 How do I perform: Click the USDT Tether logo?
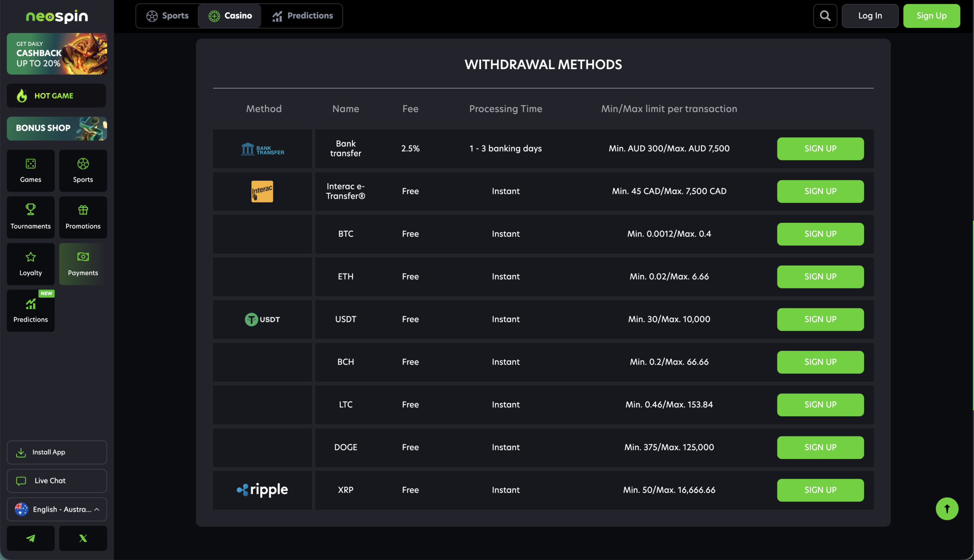pyautogui.click(x=262, y=319)
